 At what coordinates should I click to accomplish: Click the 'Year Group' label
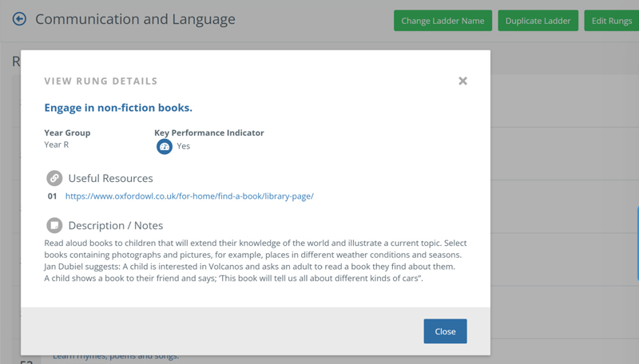pos(67,133)
